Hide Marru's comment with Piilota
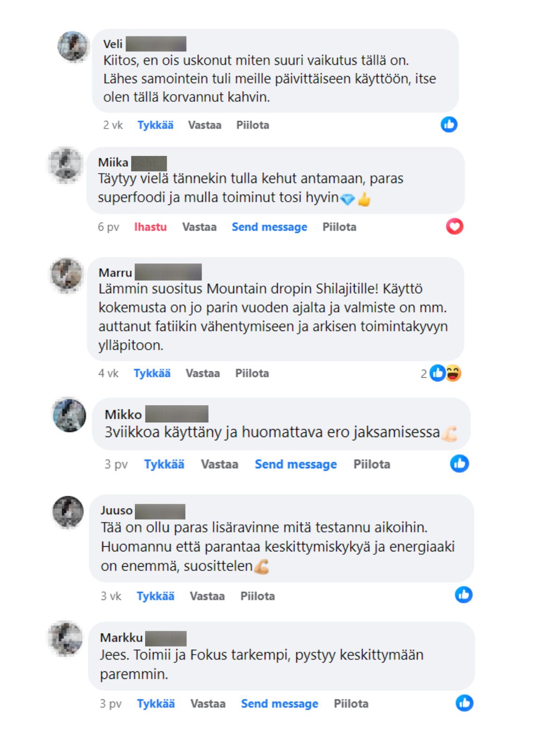 tap(252, 373)
